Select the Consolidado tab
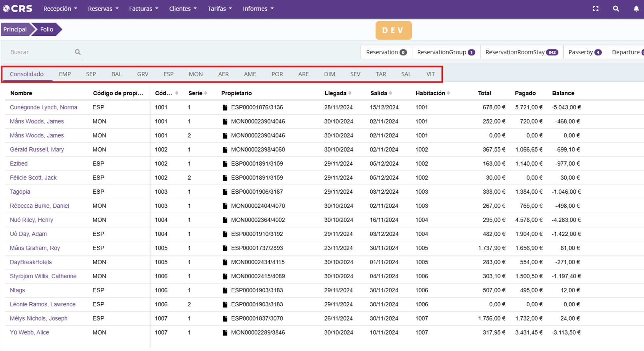 click(27, 74)
